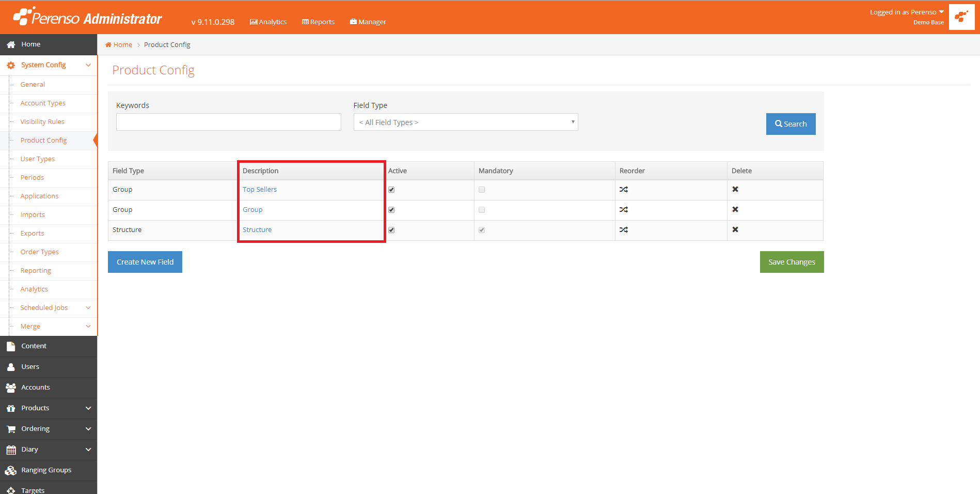980x494 pixels.
Task: Expand the Diary menu chevron
Action: (88, 450)
